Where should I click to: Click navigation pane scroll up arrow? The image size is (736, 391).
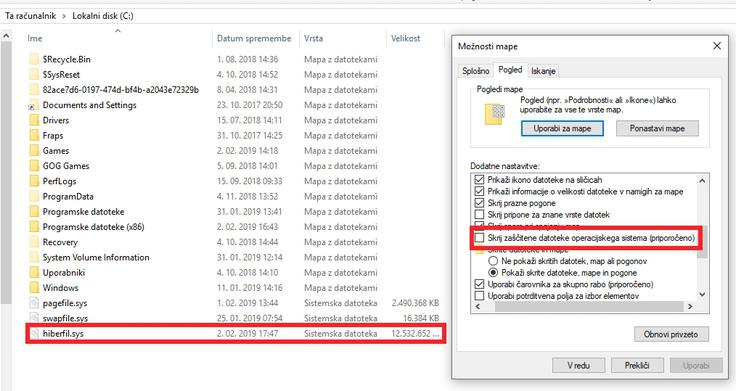pyautogui.click(x=6, y=36)
